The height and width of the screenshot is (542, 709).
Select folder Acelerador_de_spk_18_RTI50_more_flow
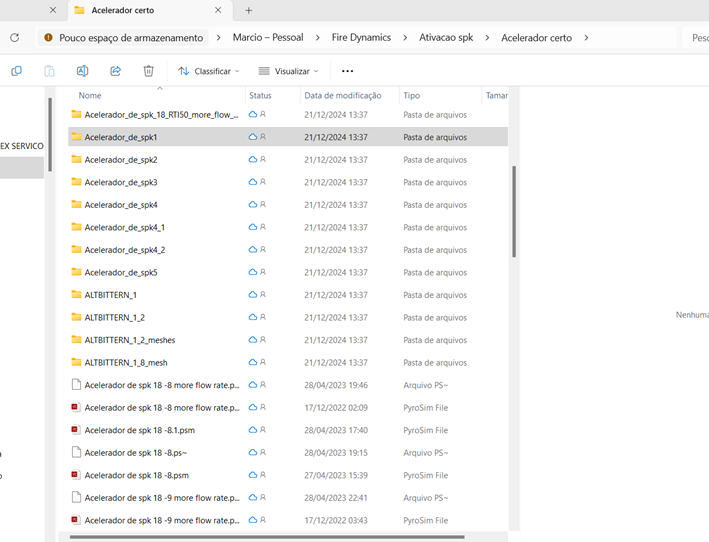[x=288, y=114]
